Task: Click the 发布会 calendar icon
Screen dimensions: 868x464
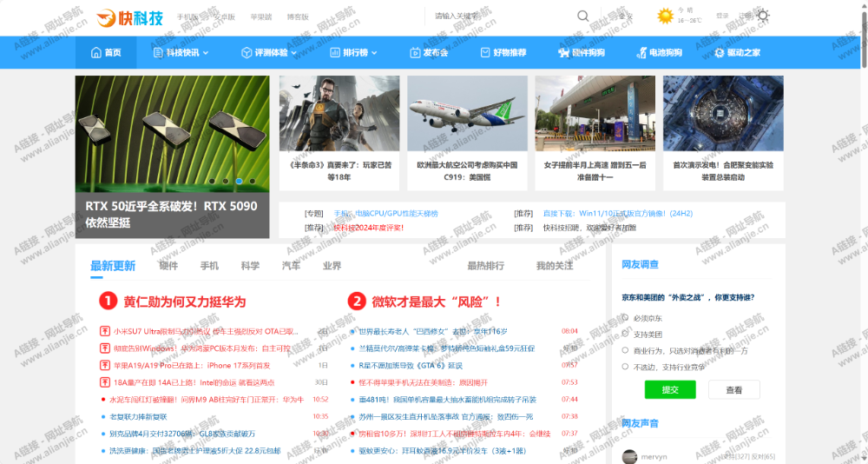Action: [415, 53]
